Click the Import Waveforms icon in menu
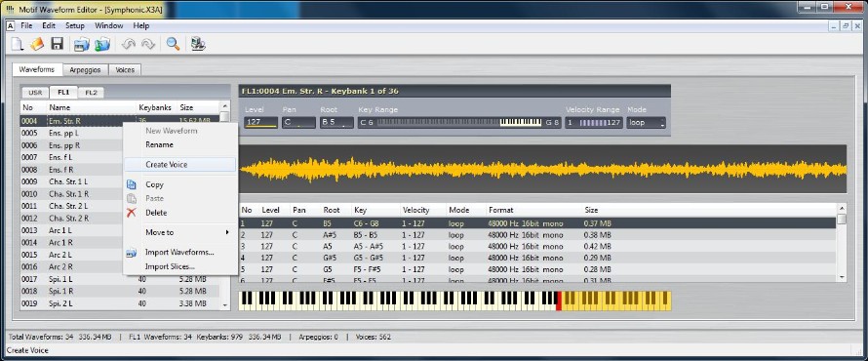Viewport: 868px width, 361px height. click(x=132, y=253)
